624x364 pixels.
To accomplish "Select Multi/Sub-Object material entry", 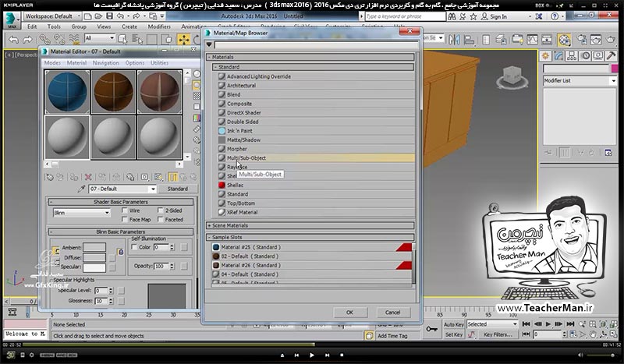I will pos(316,158).
